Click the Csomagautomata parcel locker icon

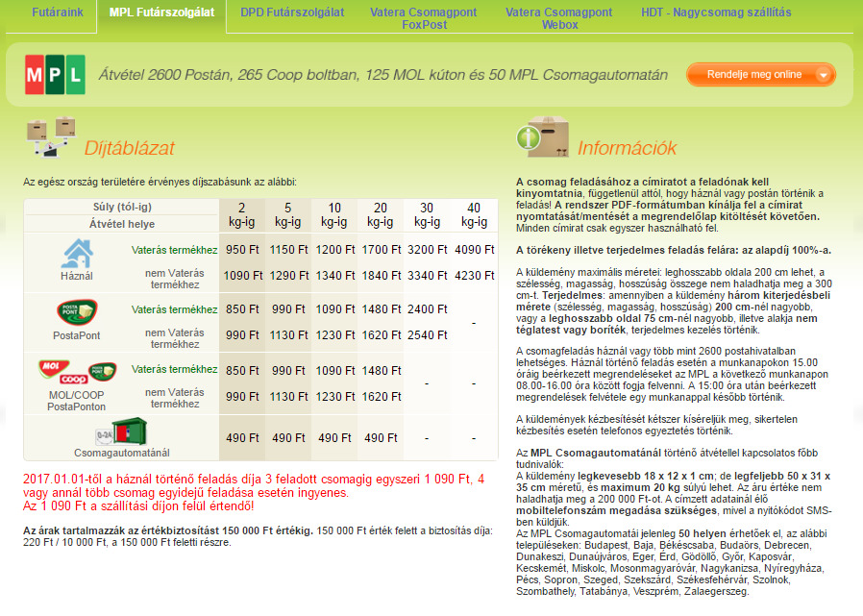(122, 431)
